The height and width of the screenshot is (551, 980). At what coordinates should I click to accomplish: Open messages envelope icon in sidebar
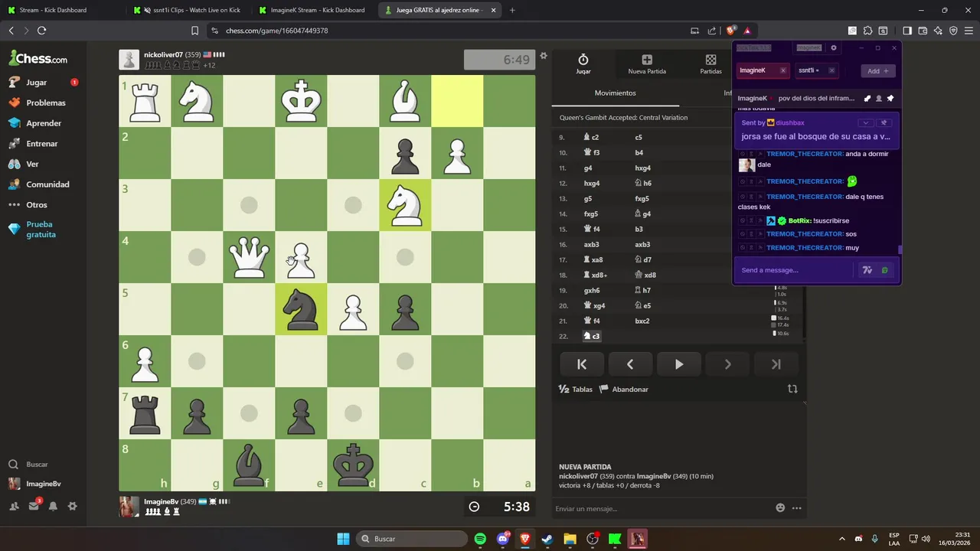(34, 506)
